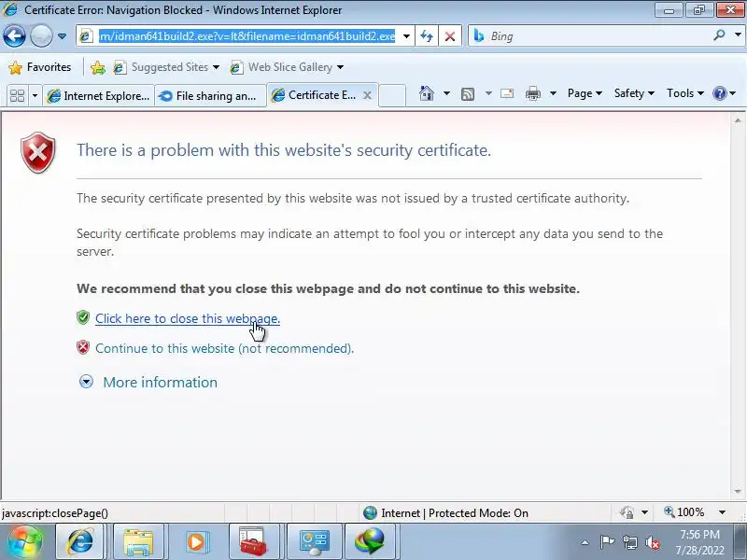
Task: Open the zoom level dropdown arrow
Action: pyautogui.click(x=722, y=512)
